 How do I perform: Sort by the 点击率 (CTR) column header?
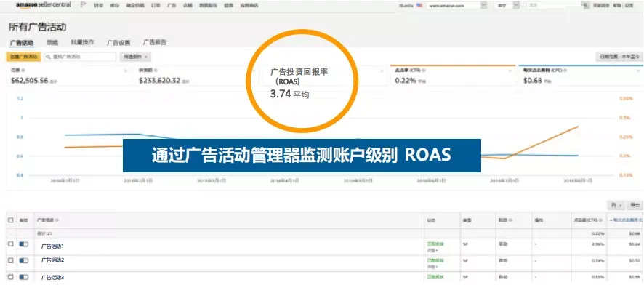(x=587, y=220)
